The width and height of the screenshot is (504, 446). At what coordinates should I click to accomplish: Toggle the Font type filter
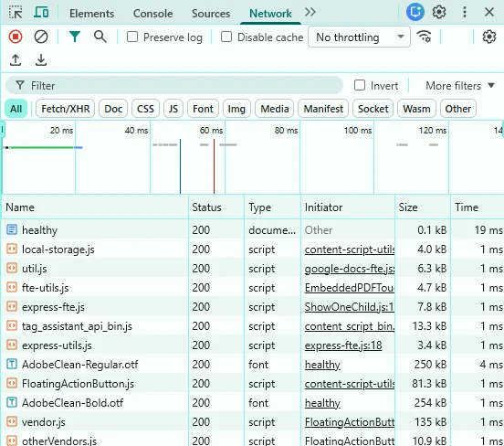click(x=203, y=109)
